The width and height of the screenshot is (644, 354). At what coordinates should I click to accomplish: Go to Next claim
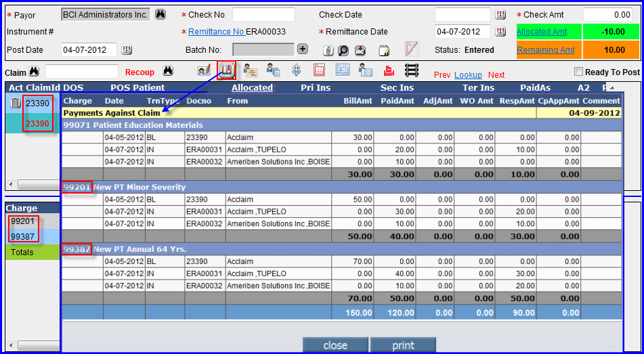pos(496,75)
